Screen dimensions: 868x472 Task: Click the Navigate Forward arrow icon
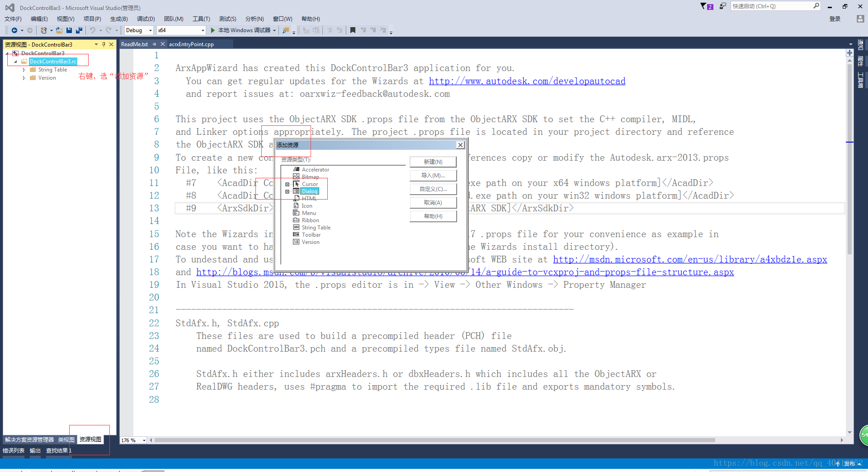pos(30,30)
